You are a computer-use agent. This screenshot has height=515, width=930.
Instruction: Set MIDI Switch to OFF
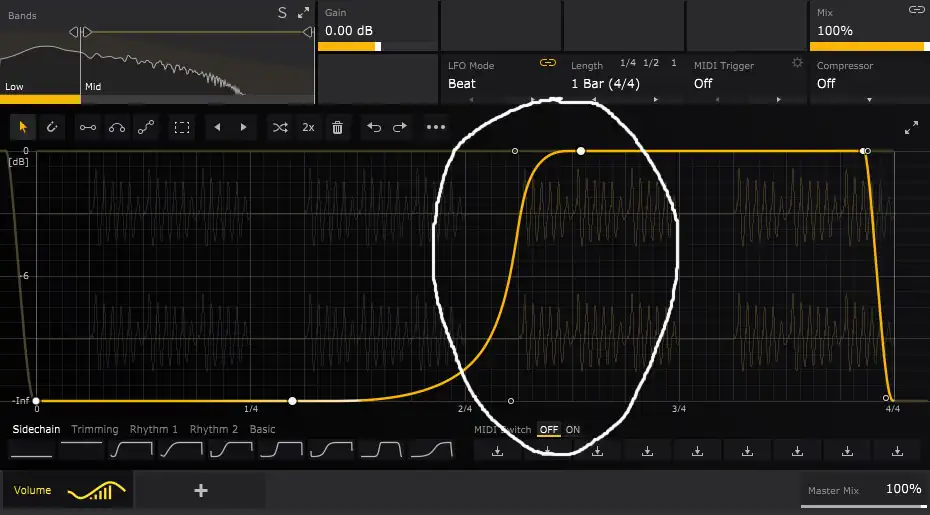click(x=549, y=430)
